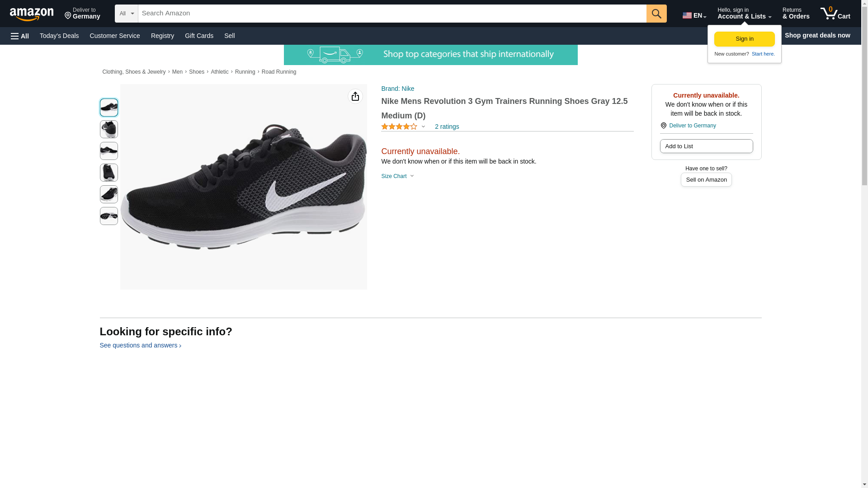Expand the EN language selector
This screenshot has width=868, height=488.
[x=694, y=15]
